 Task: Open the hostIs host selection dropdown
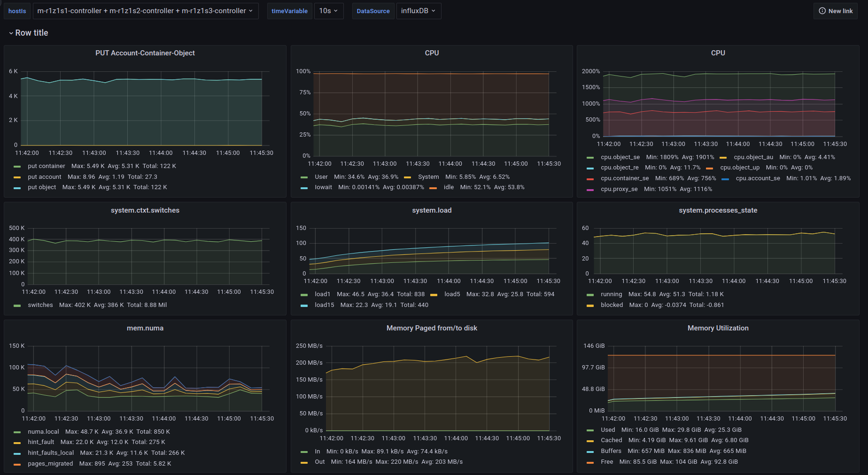pyautogui.click(x=145, y=11)
